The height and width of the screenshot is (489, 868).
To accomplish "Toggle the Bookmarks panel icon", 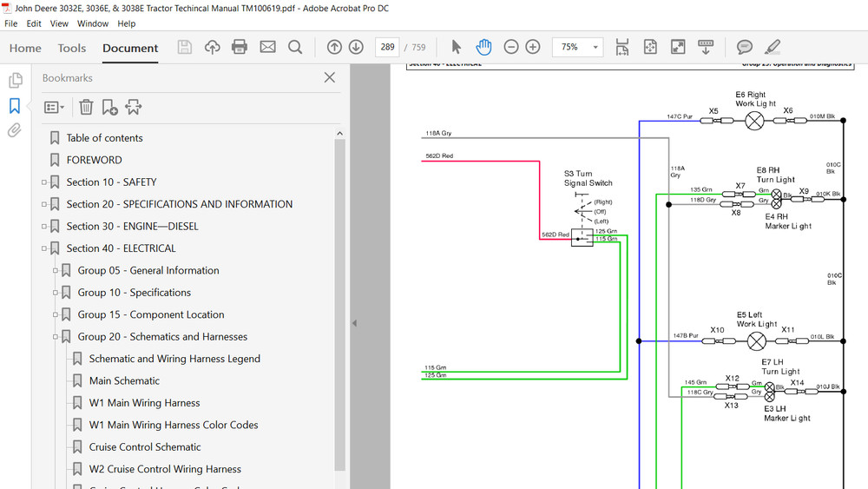I will point(15,105).
